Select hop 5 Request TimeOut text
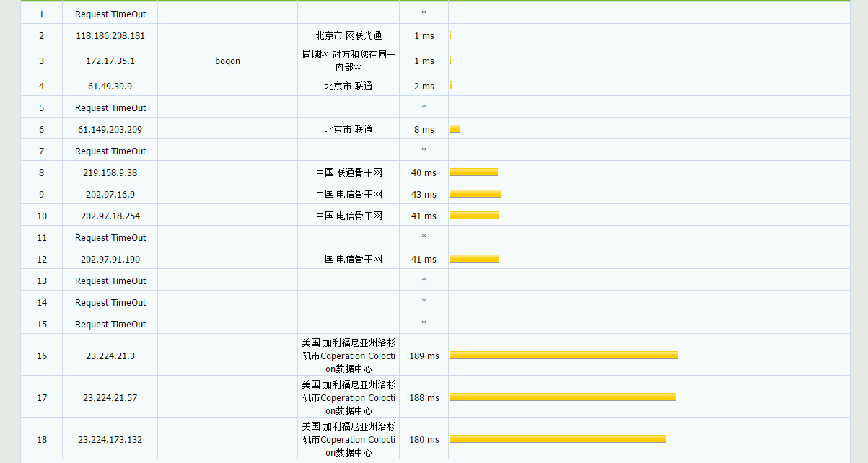The image size is (868, 463). point(110,107)
